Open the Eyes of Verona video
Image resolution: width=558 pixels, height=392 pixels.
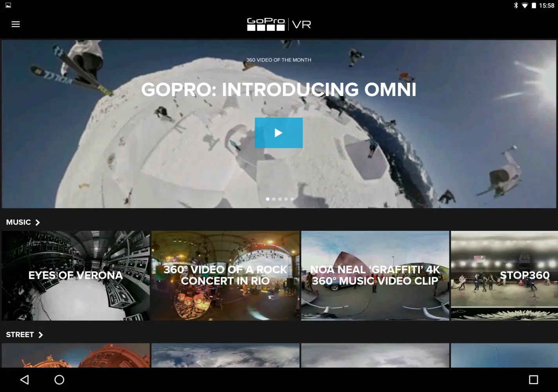[76, 276]
